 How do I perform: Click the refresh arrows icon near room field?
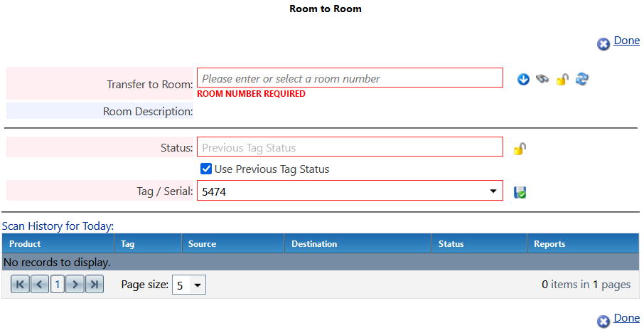click(x=582, y=79)
